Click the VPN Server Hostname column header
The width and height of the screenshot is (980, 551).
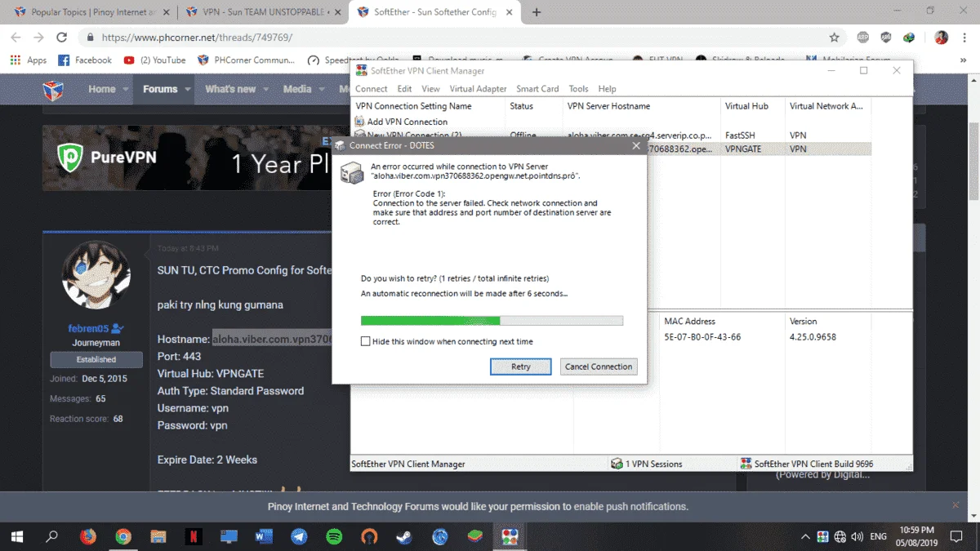pyautogui.click(x=608, y=106)
